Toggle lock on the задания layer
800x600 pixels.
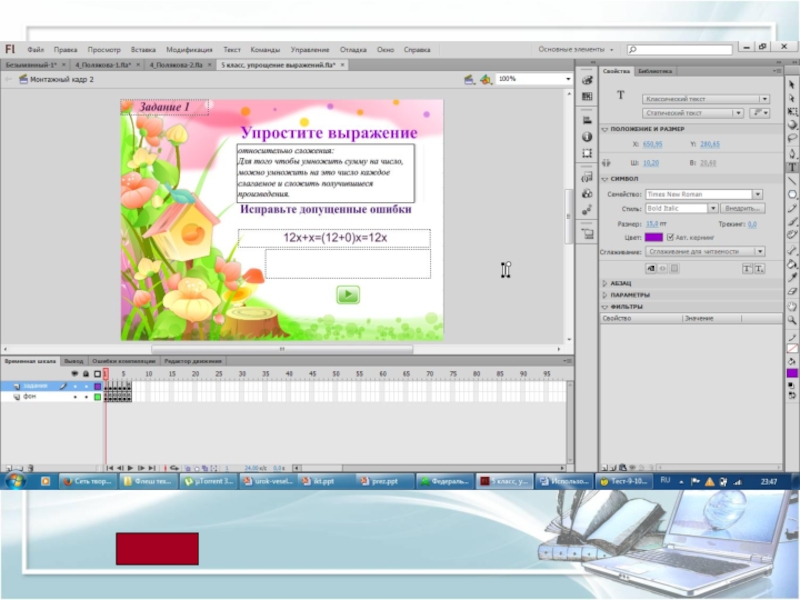[85, 385]
